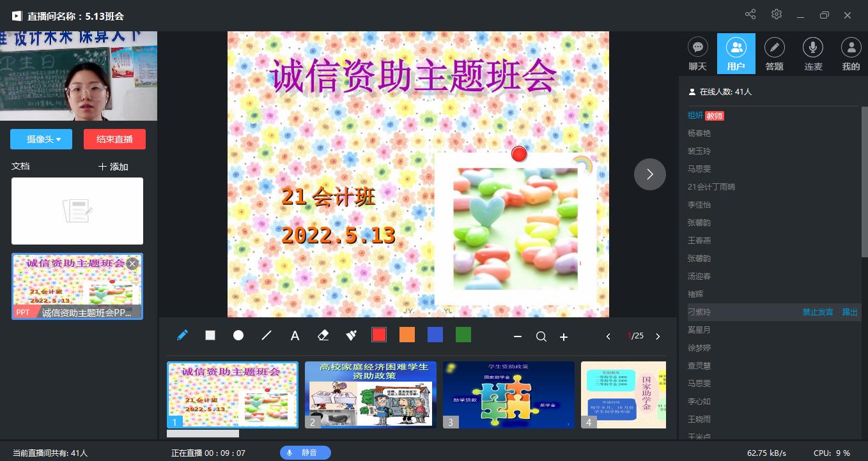This screenshot has width=868, height=461.
Task: Go to the next slide with right chevron
Action: [x=649, y=174]
